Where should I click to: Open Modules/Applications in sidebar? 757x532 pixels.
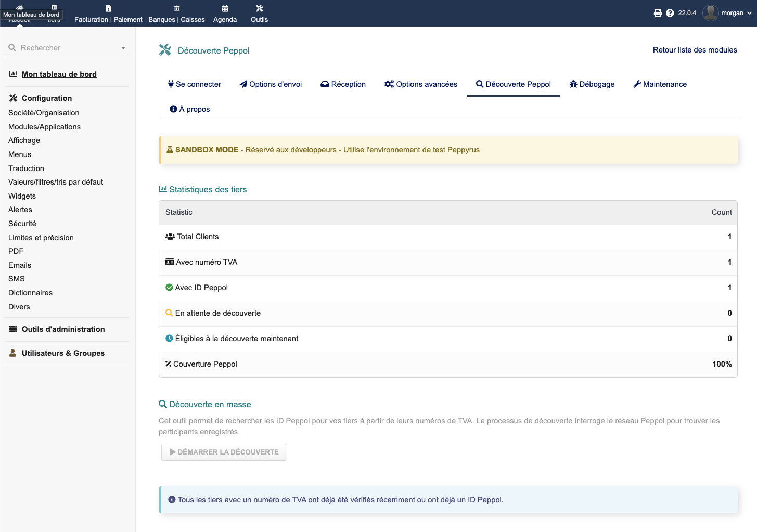click(44, 127)
